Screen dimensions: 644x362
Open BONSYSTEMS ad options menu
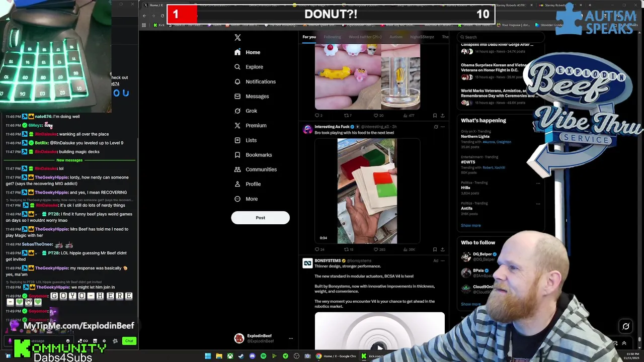443,260
